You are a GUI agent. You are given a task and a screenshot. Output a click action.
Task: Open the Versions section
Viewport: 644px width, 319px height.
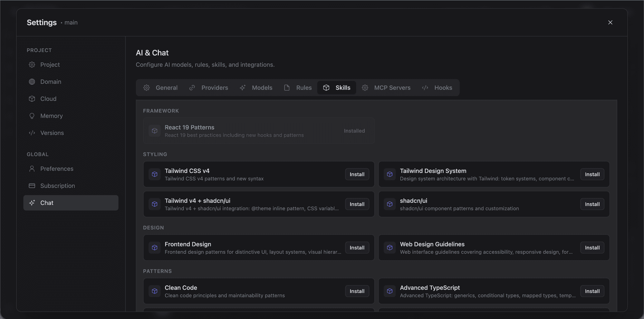(71, 133)
